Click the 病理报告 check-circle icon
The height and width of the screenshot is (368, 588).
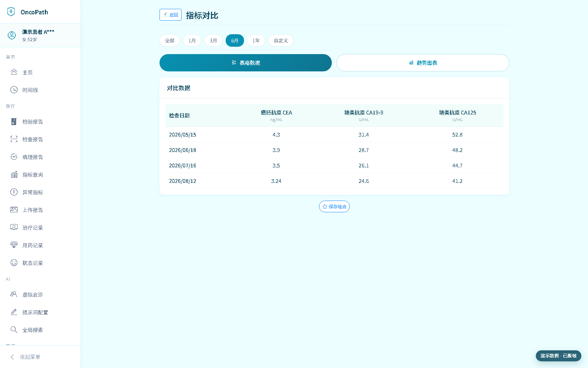(x=14, y=157)
